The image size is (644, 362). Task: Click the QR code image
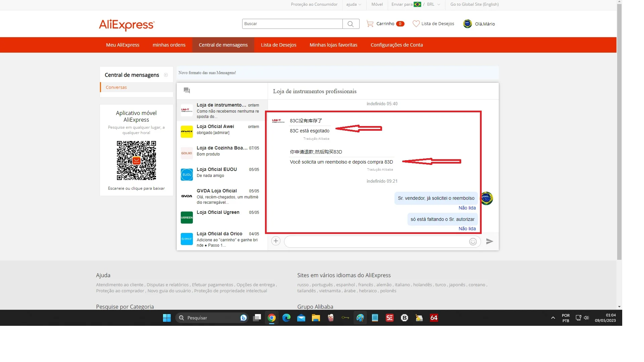[x=136, y=160]
